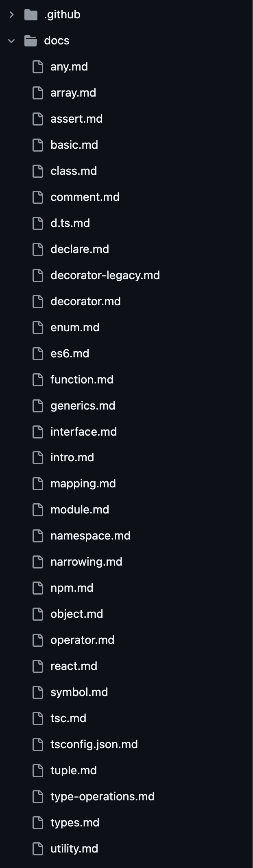Click the file icon next to decorator.md
Image resolution: width=253 pixels, height=868 pixels.
(x=38, y=301)
